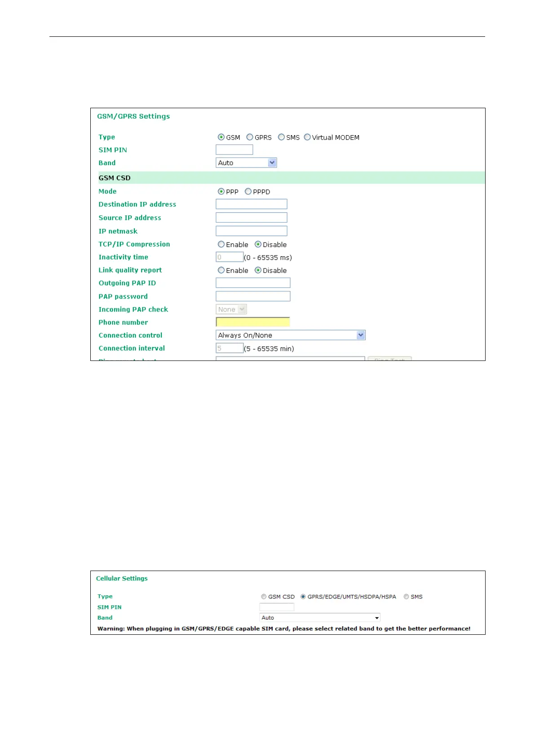
Task: Select the Virtual MODEM type radio button
Action: [307, 137]
